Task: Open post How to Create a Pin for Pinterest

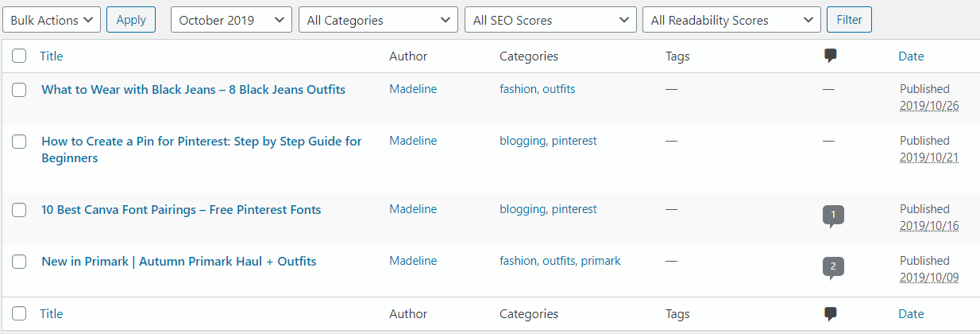Action: click(202, 150)
